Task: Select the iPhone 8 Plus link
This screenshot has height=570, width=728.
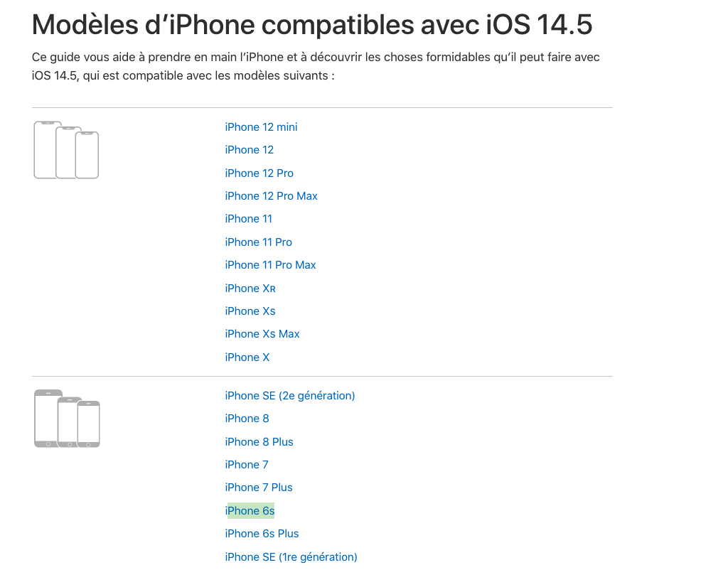Action: point(259,442)
